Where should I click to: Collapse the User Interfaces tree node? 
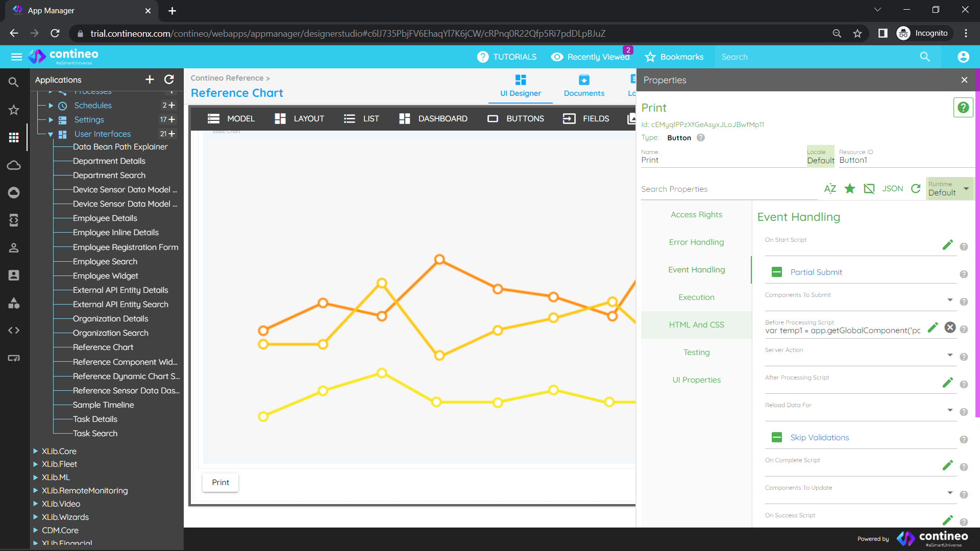(x=51, y=134)
